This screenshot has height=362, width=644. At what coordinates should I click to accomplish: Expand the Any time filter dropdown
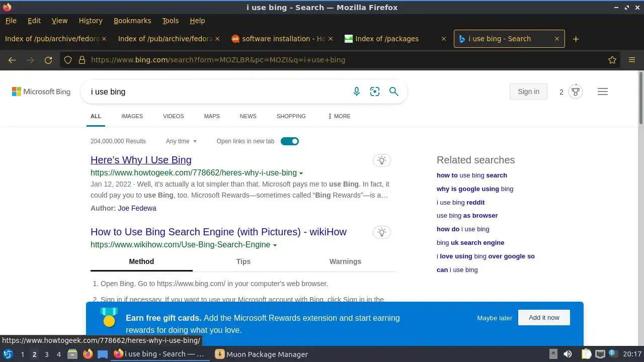point(181,141)
